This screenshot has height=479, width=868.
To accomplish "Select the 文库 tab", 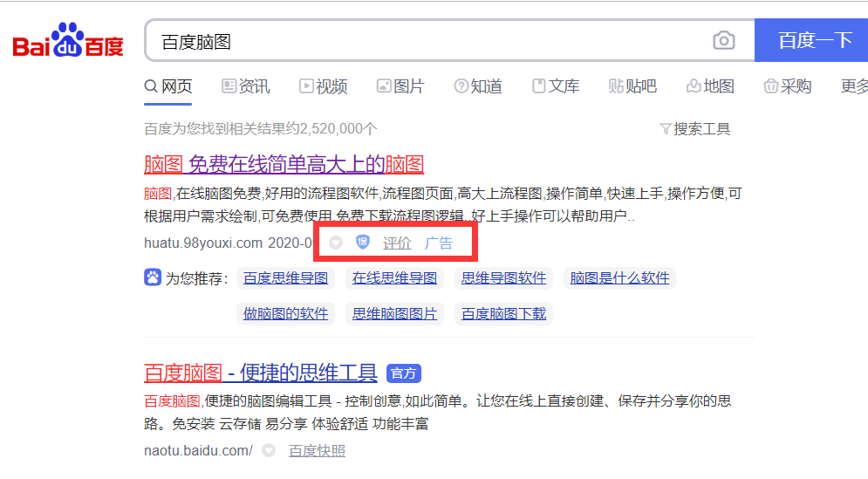I will tap(556, 86).
